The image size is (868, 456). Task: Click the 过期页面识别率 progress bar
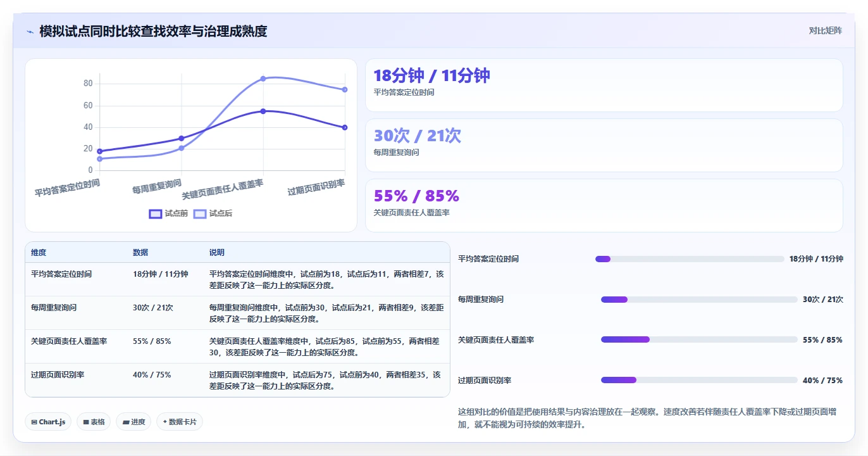coord(699,381)
